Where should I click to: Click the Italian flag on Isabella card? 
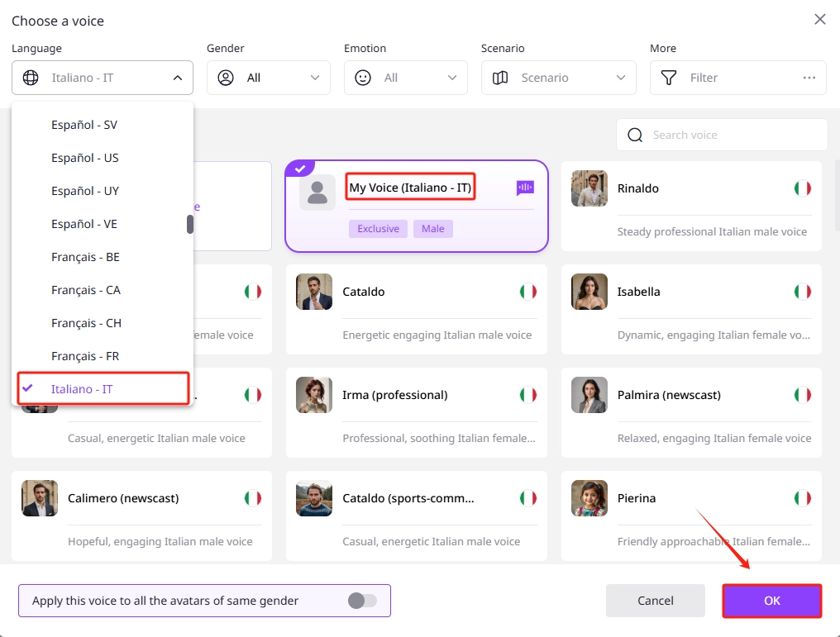tap(802, 292)
